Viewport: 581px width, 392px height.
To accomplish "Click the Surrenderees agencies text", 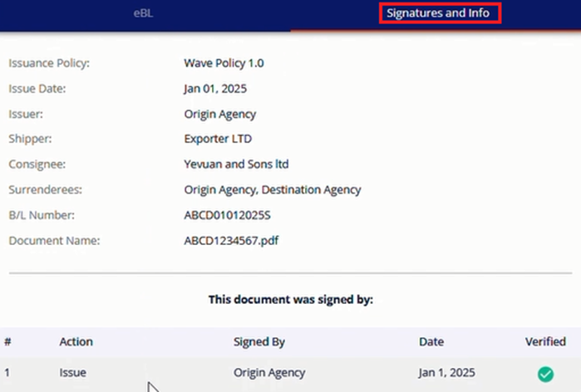I will coord(273,190).
